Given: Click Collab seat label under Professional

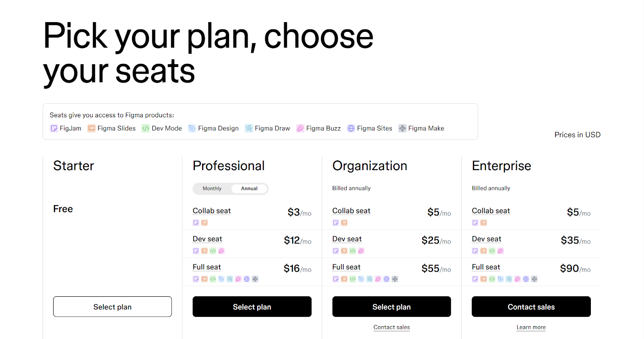Looking at the screenshot, I should [212, 211].
